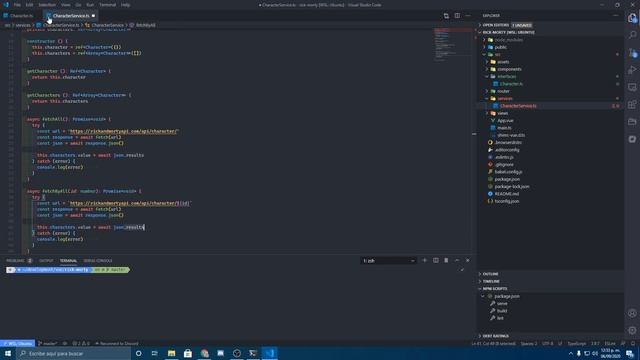The width and height of the screenshot is (640, 360).
Task: Open the File menu
Action: coord(17,5)
